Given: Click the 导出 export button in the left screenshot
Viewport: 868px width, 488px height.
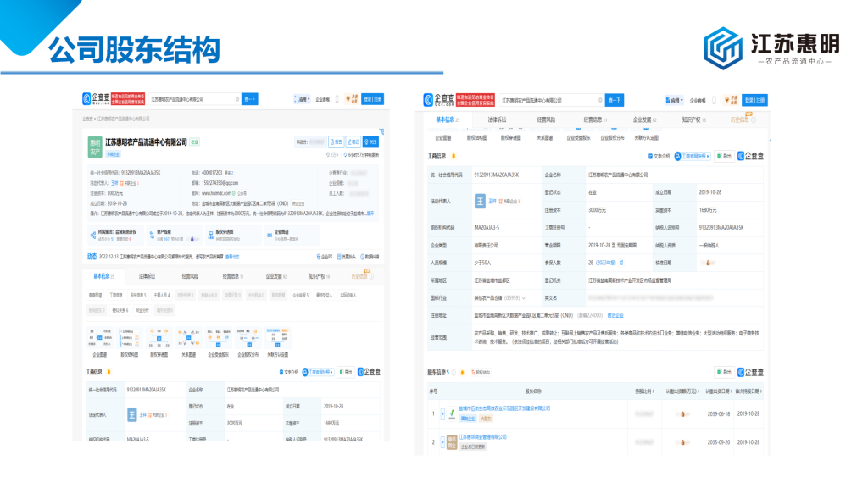Looking at the screenshot, I should (x=346, y=373).
